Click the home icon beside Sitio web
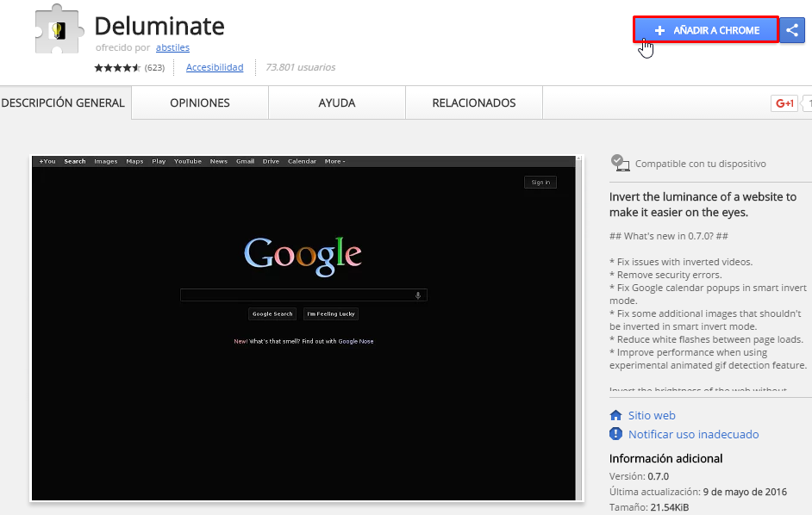 pos(615,415)
